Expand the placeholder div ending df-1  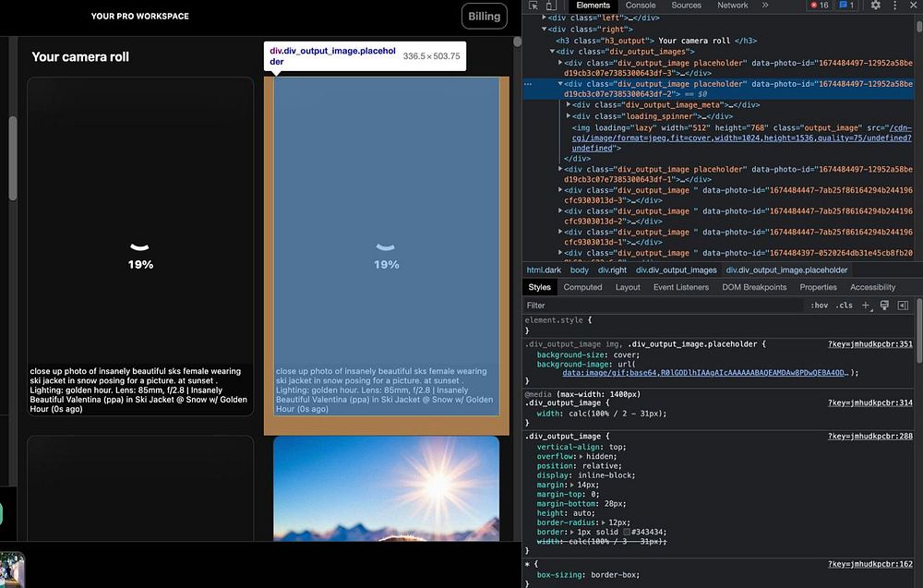pyautogui.click(x=560, y=170)
